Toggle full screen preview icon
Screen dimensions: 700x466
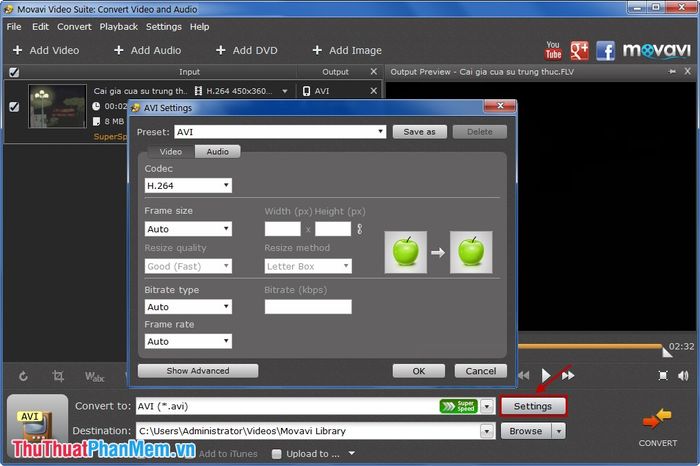[663, 375]
